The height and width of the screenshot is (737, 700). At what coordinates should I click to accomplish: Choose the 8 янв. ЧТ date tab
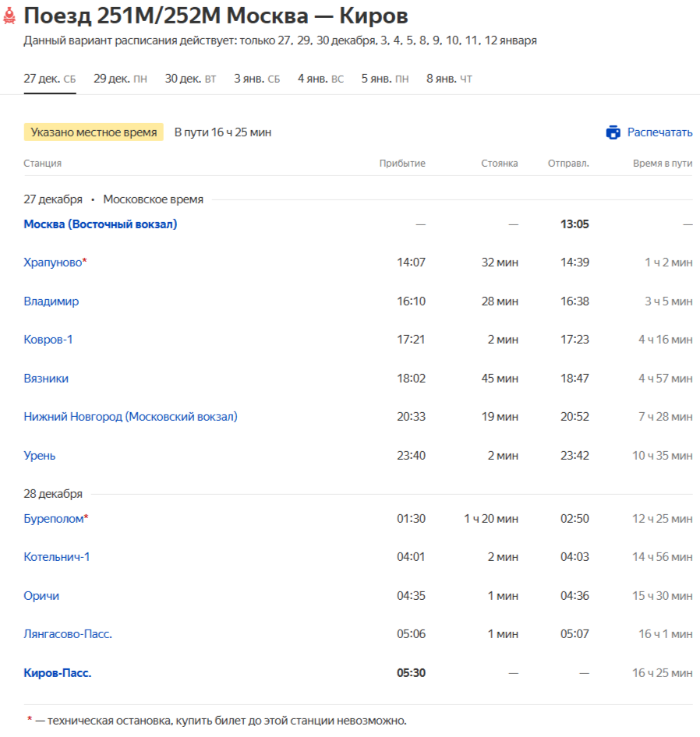pos(448,79)
